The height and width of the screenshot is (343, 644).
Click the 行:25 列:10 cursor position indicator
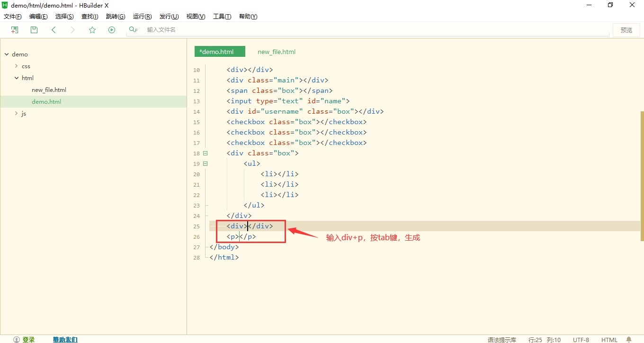click(x=545, y=340)
